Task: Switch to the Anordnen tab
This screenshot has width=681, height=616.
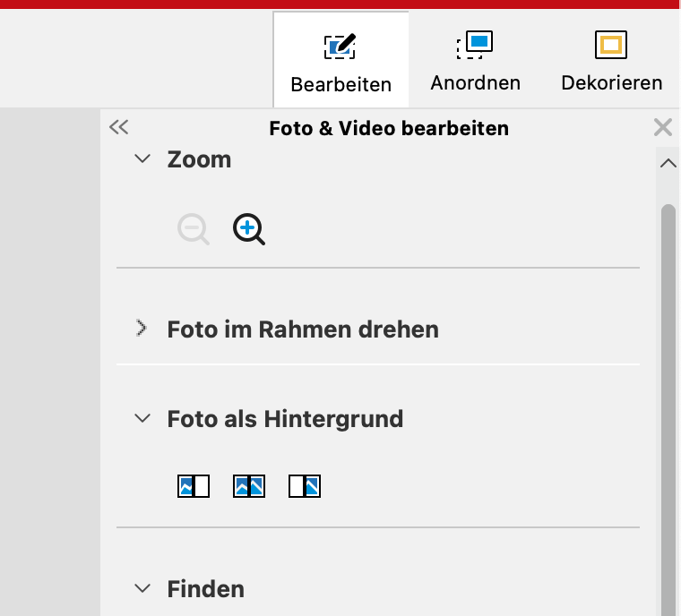Action: coord(475,61)
